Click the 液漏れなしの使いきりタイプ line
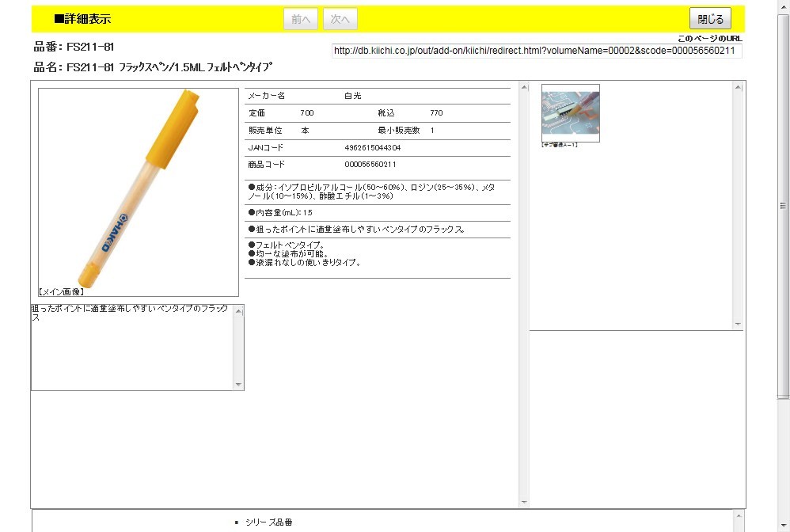The image size is (790, 532). pyautogui.click(x=304, y=263)
